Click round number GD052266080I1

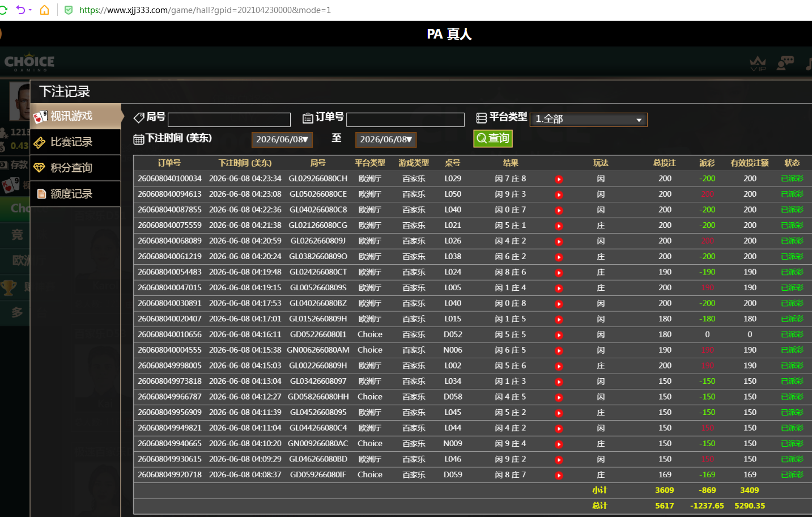point(318,334)
